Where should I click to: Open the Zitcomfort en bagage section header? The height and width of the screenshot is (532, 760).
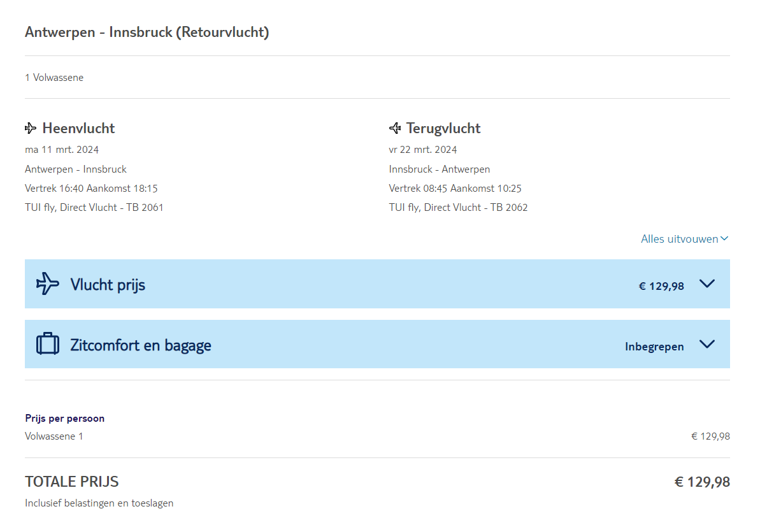[141, 345]
